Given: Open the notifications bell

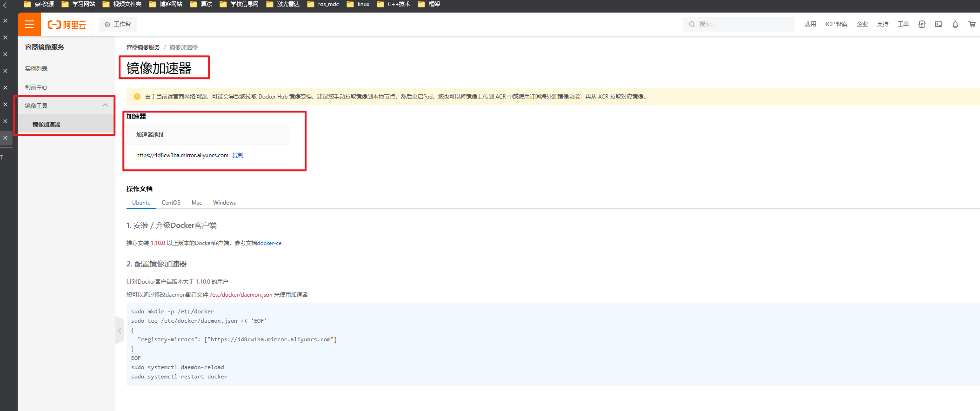Looking at the screenshot, I should point(955,24).
